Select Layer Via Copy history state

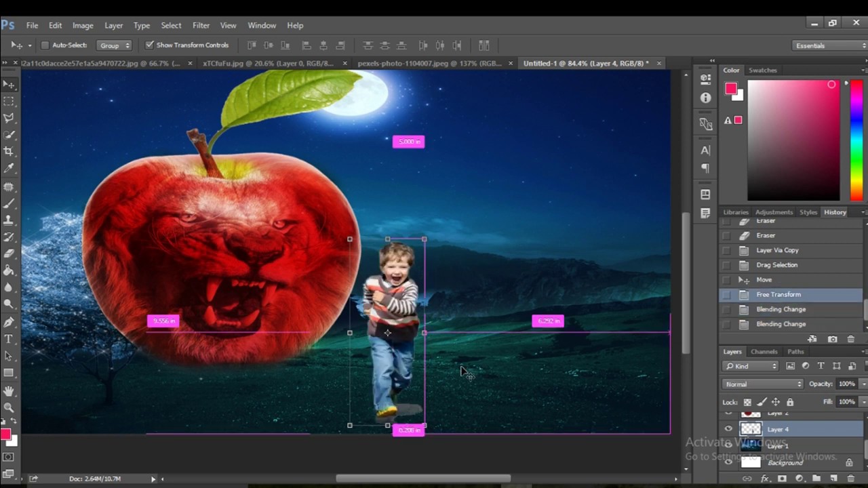(x=791, y=250)
